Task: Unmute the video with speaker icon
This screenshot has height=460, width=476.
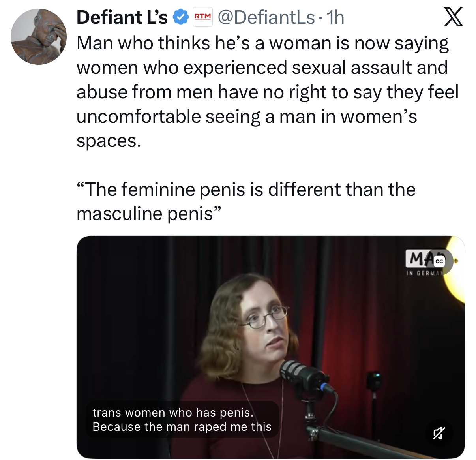Action: coord(439,433)
